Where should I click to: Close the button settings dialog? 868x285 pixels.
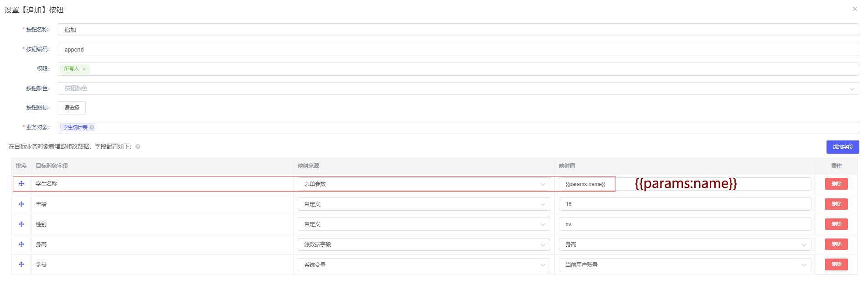click(855, 9)
